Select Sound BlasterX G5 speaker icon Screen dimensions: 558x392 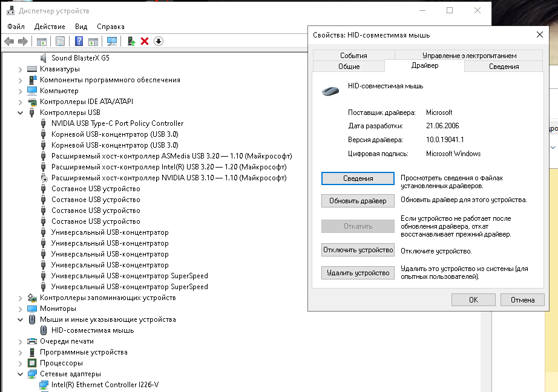[43, 58]
